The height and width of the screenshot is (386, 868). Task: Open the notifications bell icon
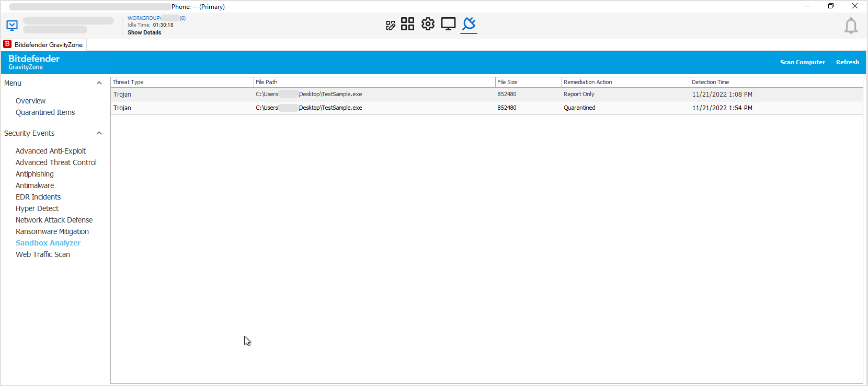click(851, 26)
